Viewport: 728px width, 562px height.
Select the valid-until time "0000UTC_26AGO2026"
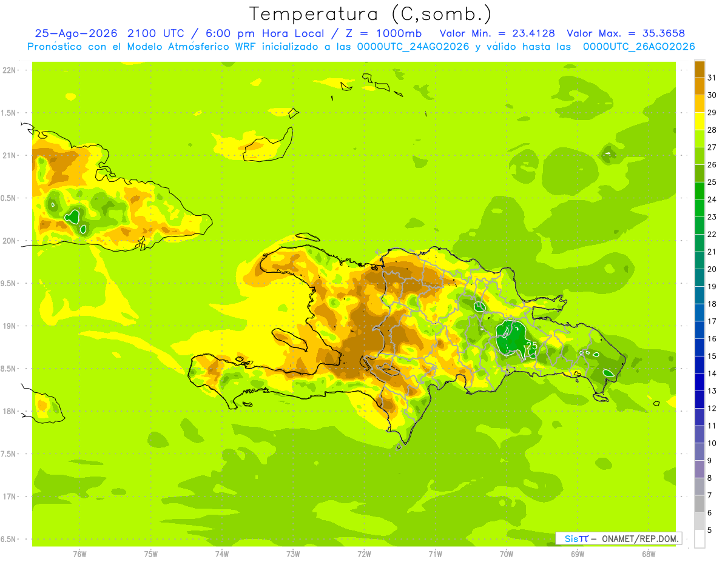tap(639, 47)
